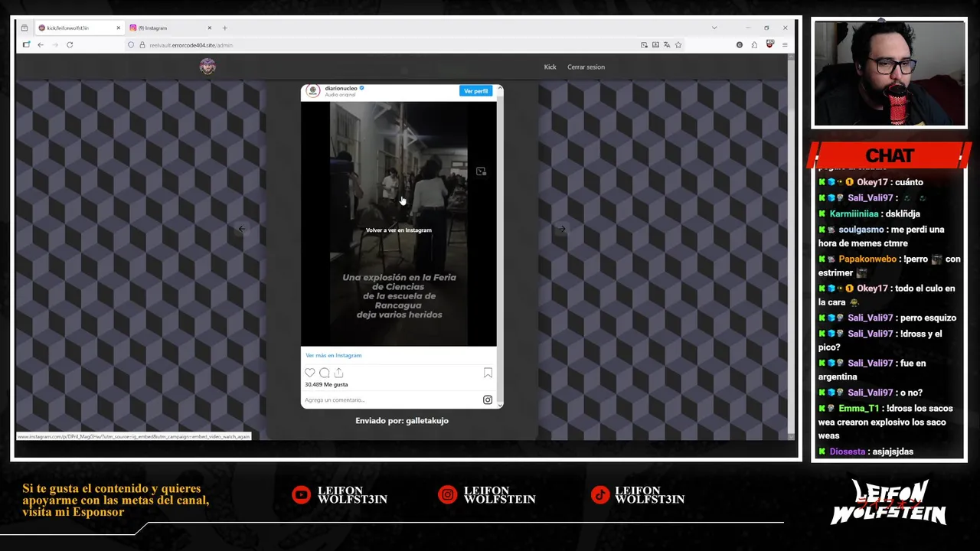Open the sidebar toggle icon in toolbar
The height and width of the screenshot is (551, 980).
(x=26, y=45)
